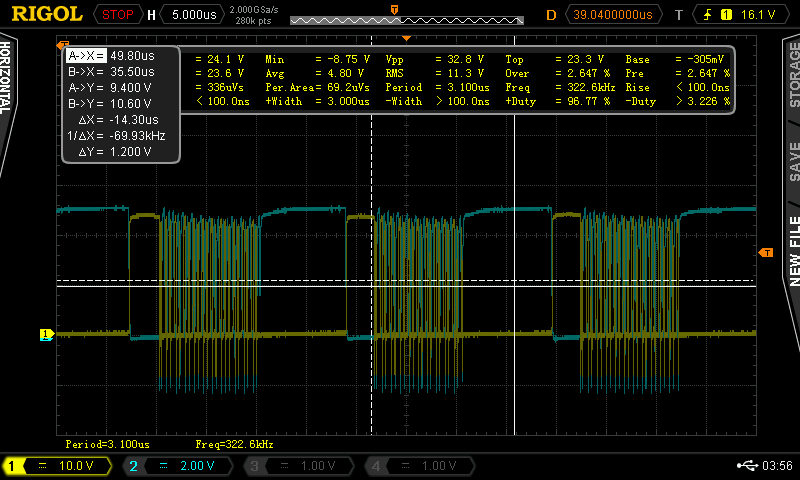Click the Top = 23.3 V measurement

pyautogui.click(x=555, y=59)
